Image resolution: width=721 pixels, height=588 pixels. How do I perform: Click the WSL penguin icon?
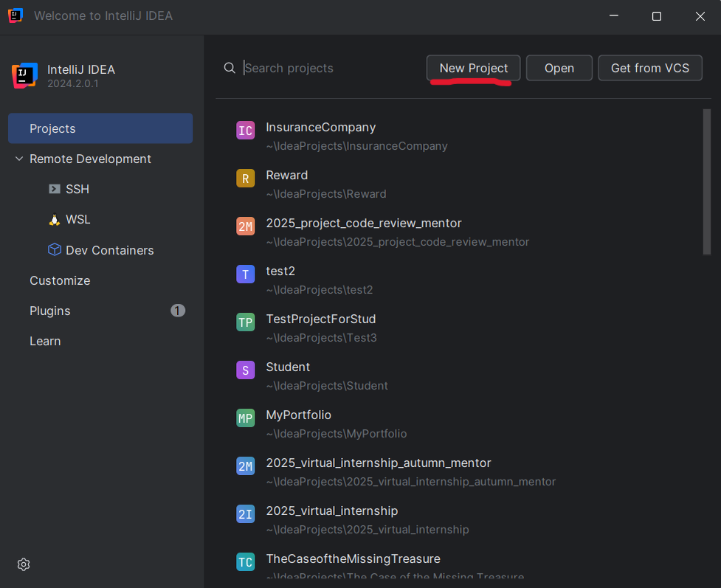[55, 220]
